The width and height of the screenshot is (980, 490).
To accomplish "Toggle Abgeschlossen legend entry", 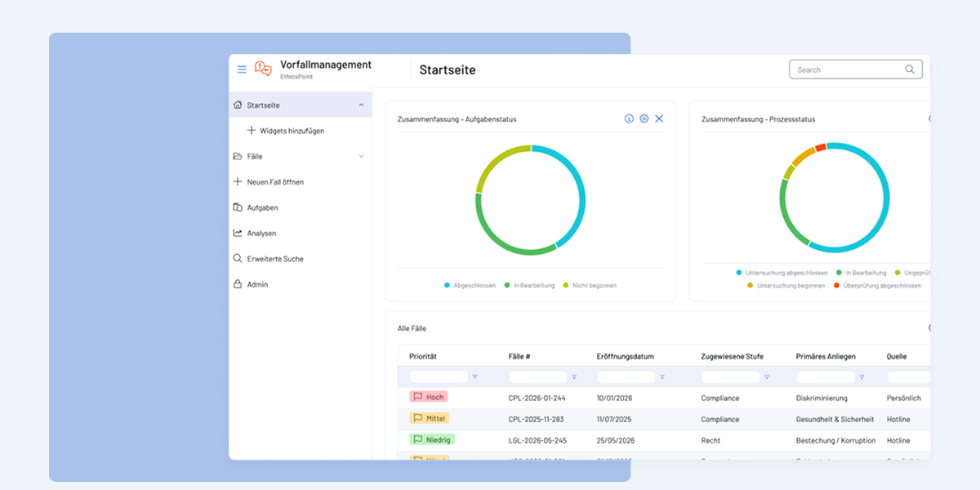I will click(470, 285).
